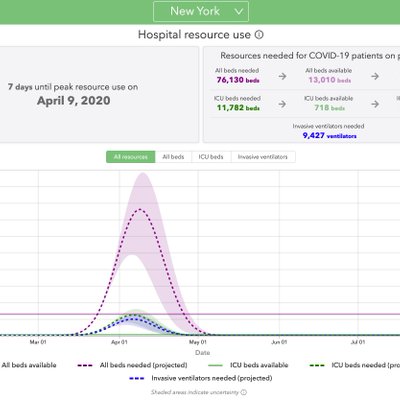Open the New York location dropdown
This screenshot has height=400, width=400.
click(x=201, y=11)
